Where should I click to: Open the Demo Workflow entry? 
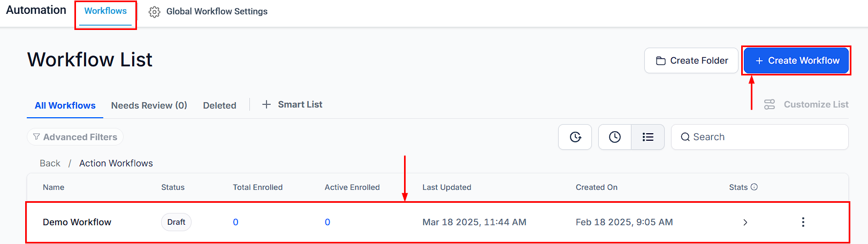click(77, 222)
